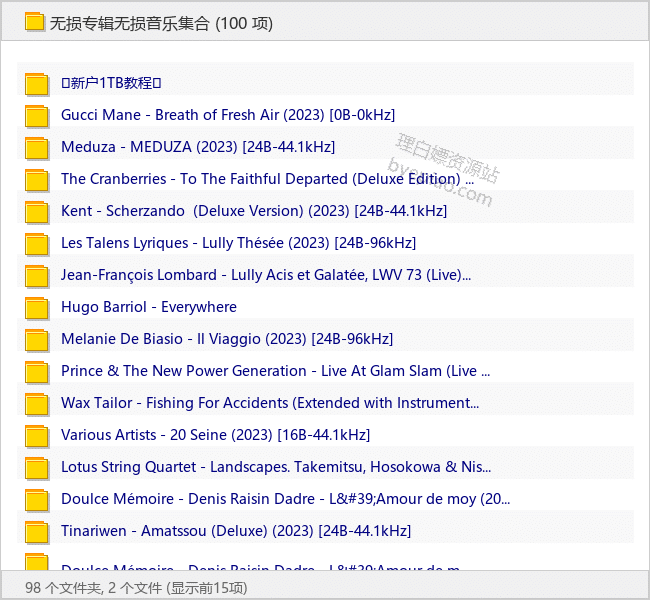The image size is (650, 600).
Task: Click The Cranberries folder icon
Action: click(37, 180)
